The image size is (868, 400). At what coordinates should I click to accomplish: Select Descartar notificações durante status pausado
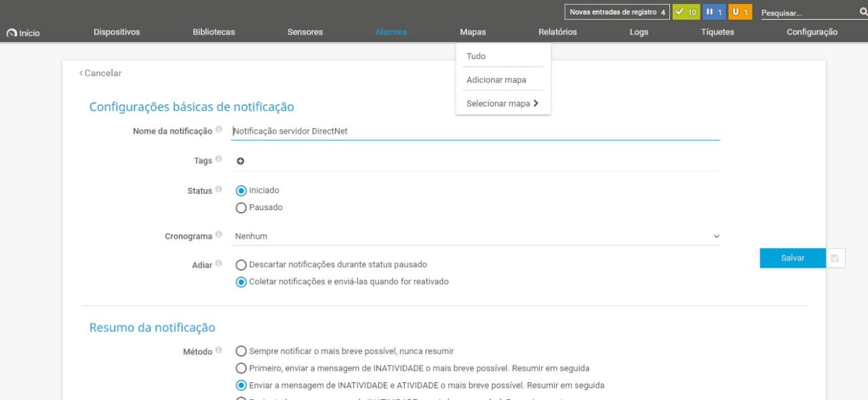click(241, 265)
